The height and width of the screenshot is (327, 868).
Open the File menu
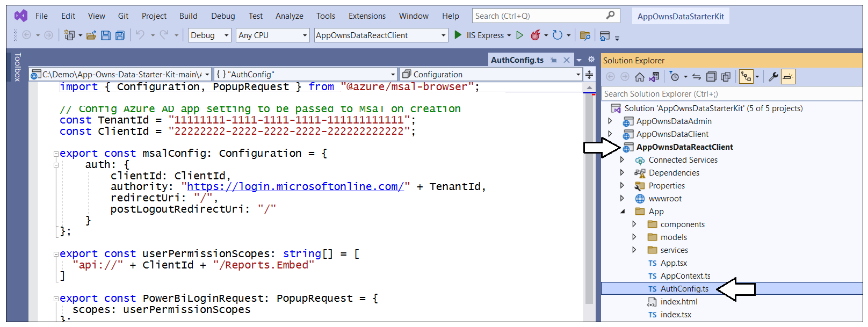tap(41, 16)
